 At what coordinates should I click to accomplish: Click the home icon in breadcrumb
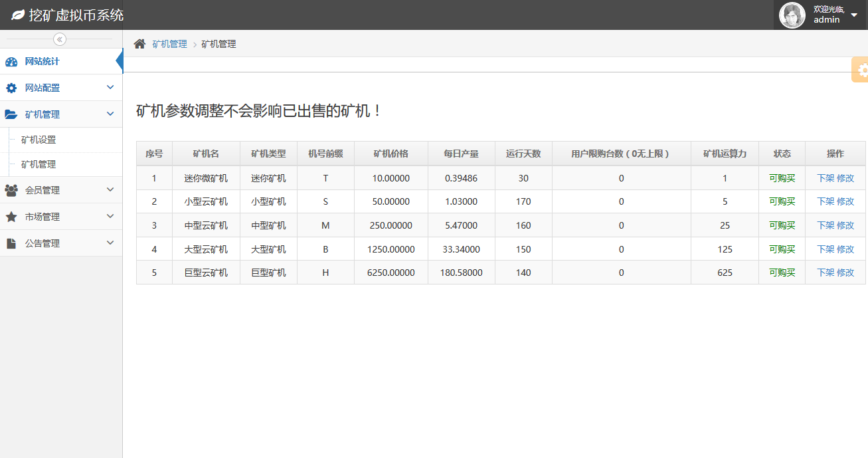pos(139,44)
